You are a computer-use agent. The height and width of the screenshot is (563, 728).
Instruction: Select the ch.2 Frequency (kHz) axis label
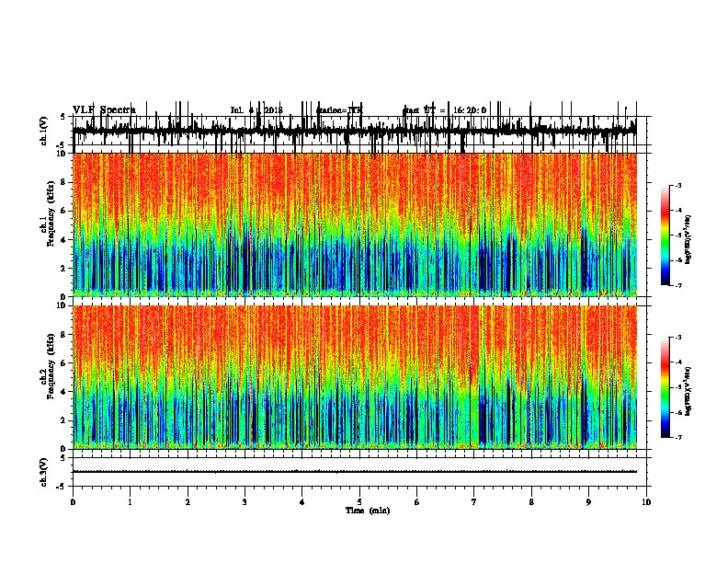point(48,365)
